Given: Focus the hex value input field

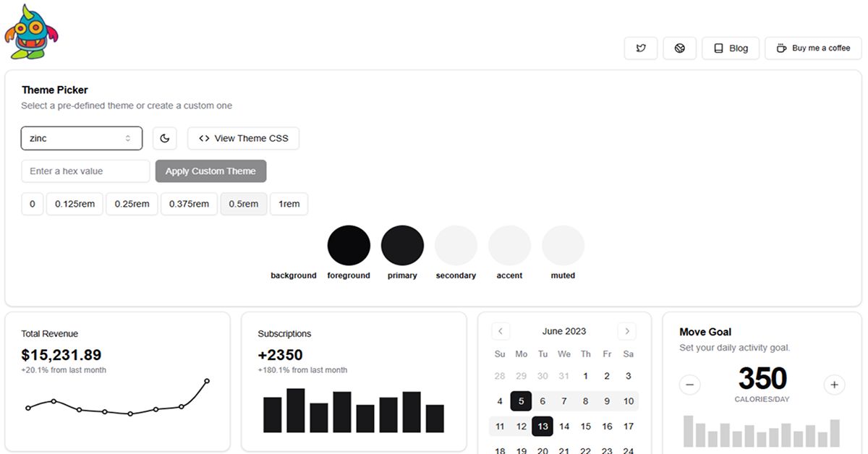Looking at the screenshot, I should click(85, 171).
